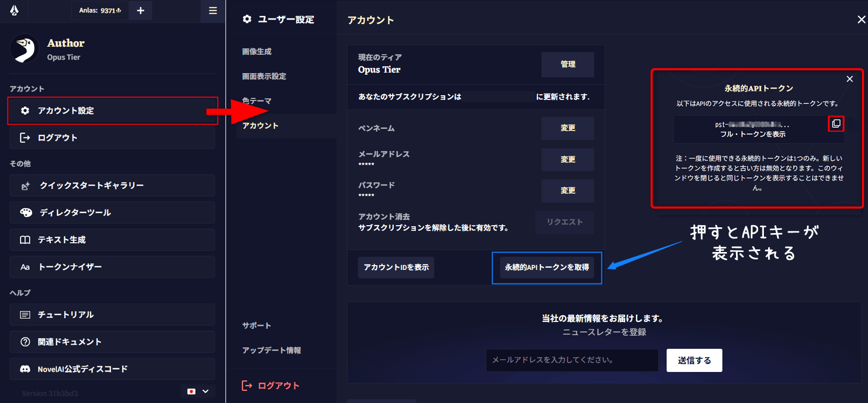Open クイックスタートギャラリー
The width and height of the screenshot is (868, 403).
tap(112, 186)
